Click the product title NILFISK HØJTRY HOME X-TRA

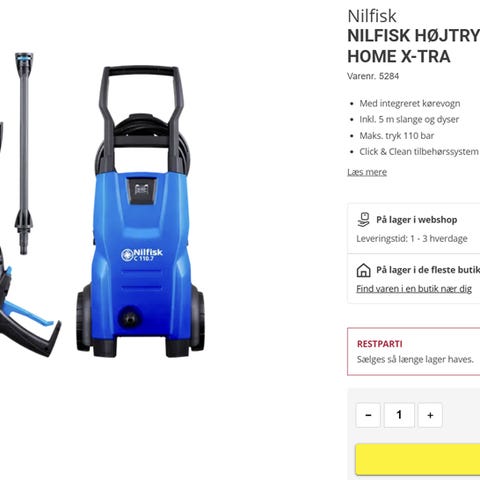click(414, 46)
